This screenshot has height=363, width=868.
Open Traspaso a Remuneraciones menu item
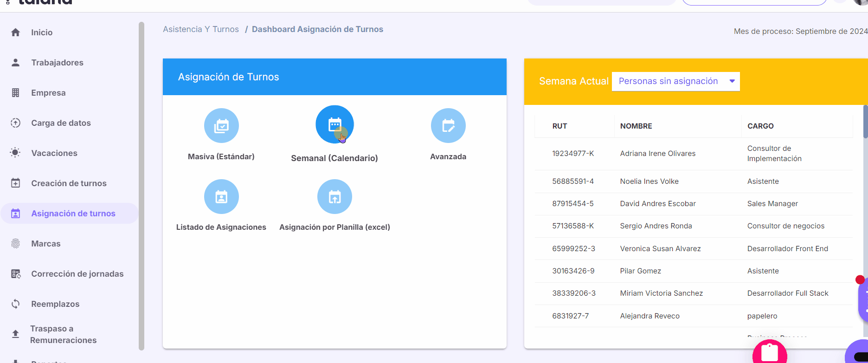point(63,334)
